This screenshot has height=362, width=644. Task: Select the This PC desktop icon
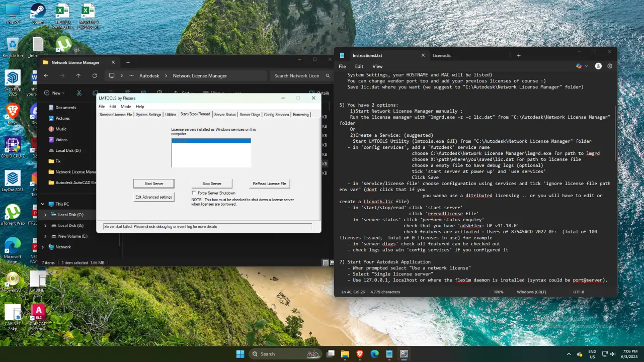(13, 14)
